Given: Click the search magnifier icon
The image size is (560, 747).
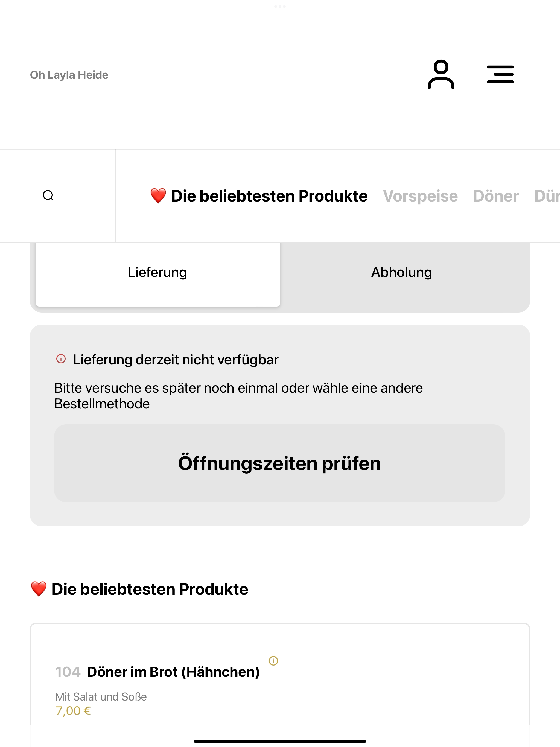Looking at the screenshot, I should coord(48,195).
